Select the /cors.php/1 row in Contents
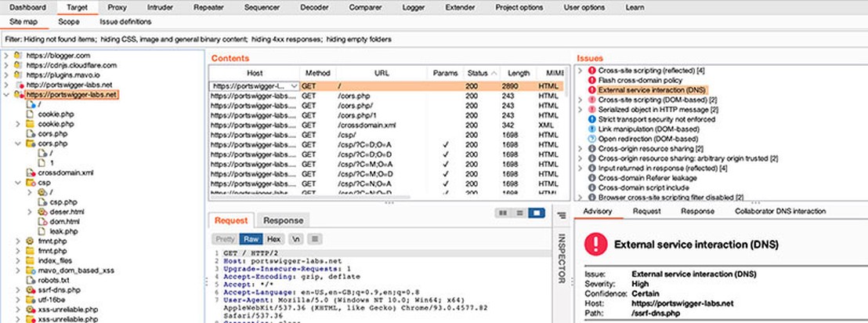 pyautogui.click(x=386, y=115)
